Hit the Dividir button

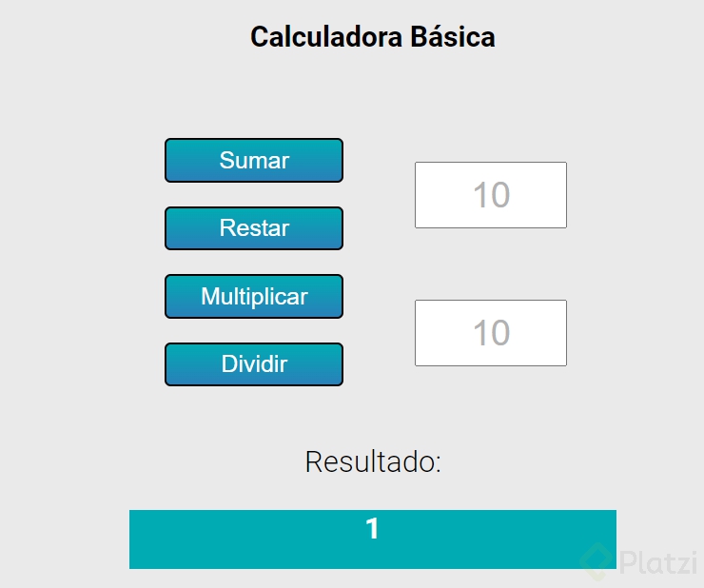coord(254,364)
